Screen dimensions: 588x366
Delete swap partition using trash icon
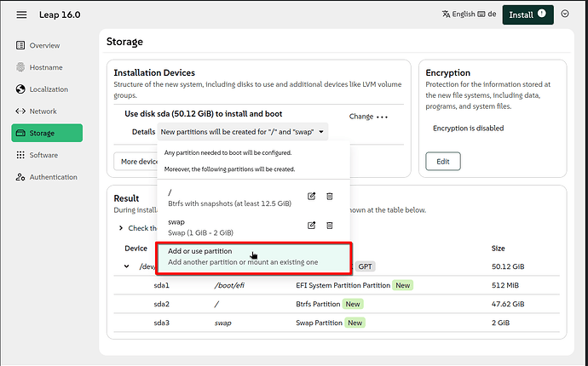click(x=330, y=225)
